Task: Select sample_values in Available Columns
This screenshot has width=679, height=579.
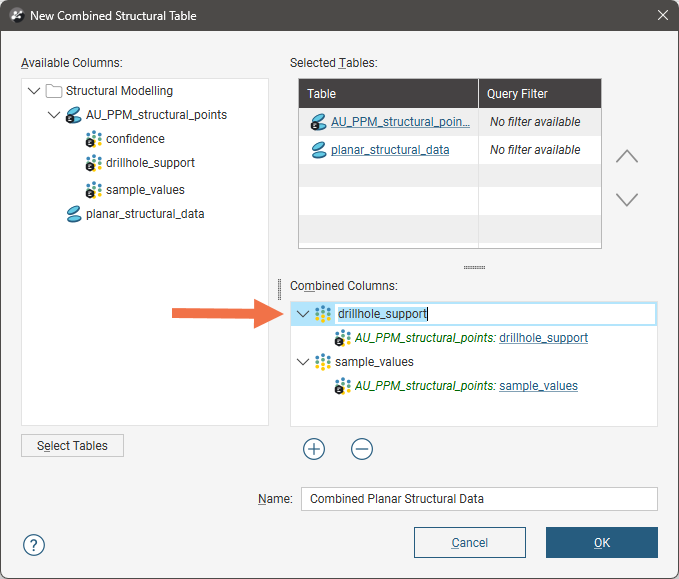Action: pyautogui.click(x=145, y=189)
